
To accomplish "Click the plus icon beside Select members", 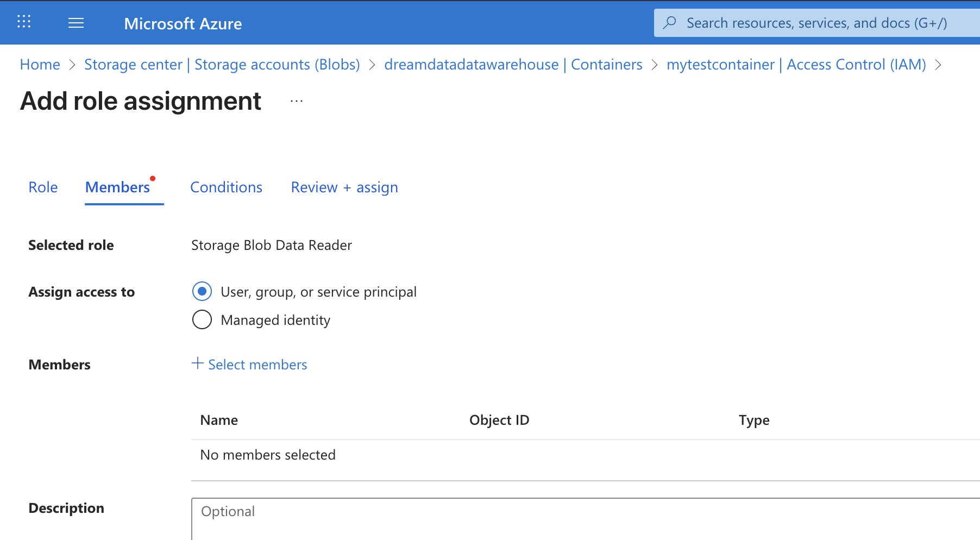I will click(x=198, y=363).
